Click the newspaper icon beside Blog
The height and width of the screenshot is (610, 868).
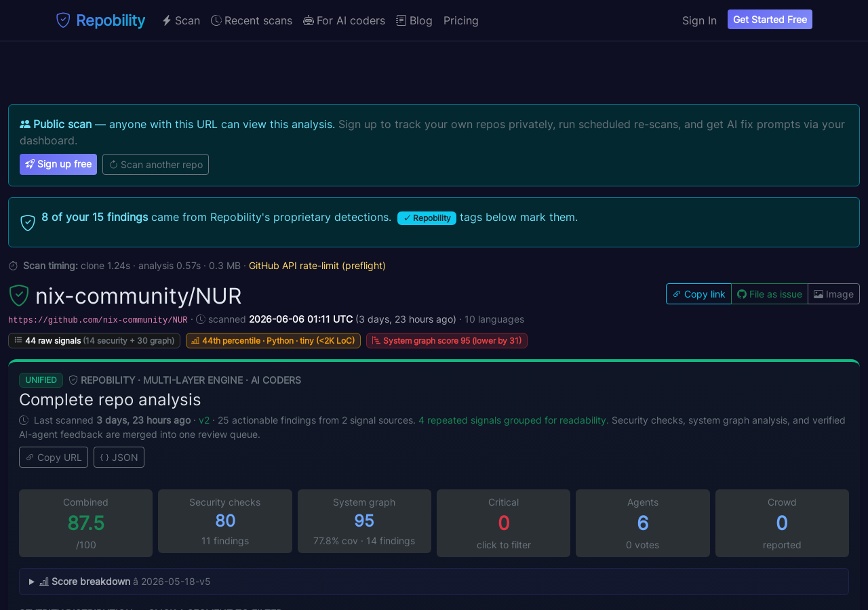click(x=401, y=20)
